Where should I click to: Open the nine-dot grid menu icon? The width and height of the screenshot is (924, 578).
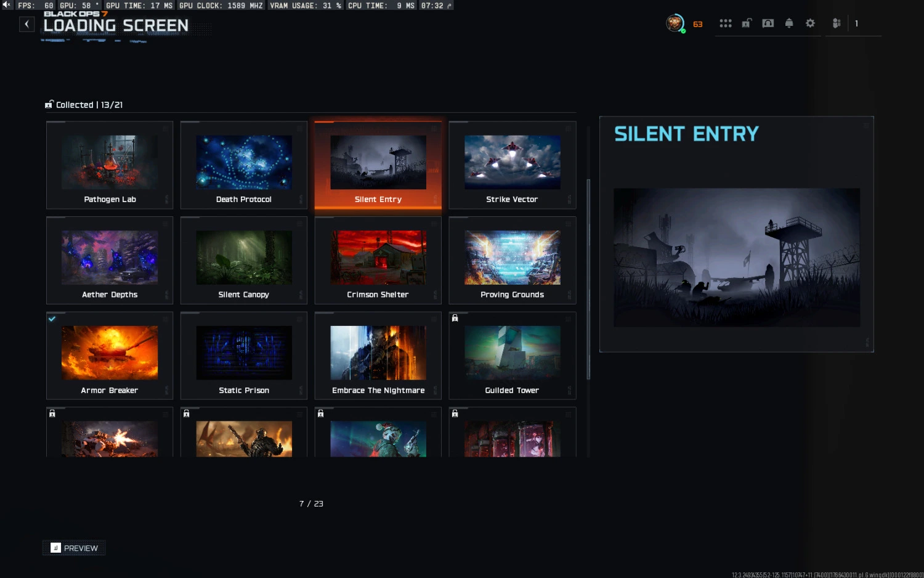point(726,23)
